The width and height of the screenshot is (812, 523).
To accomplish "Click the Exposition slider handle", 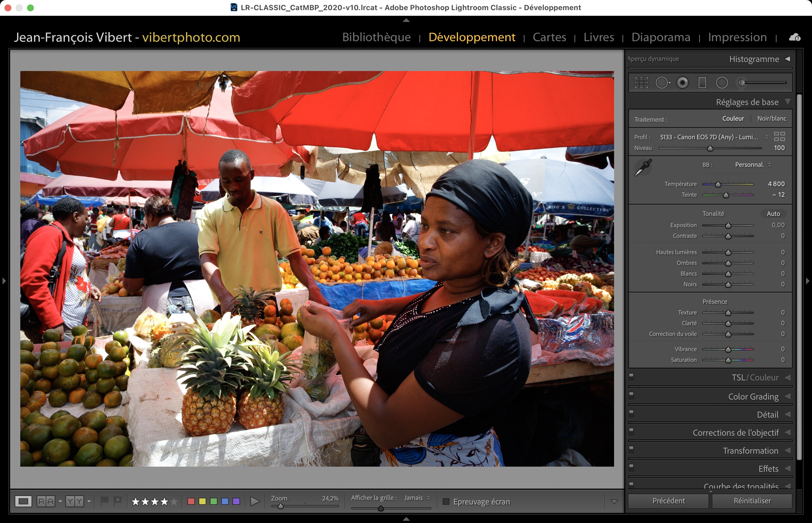I will click(728, 225).
